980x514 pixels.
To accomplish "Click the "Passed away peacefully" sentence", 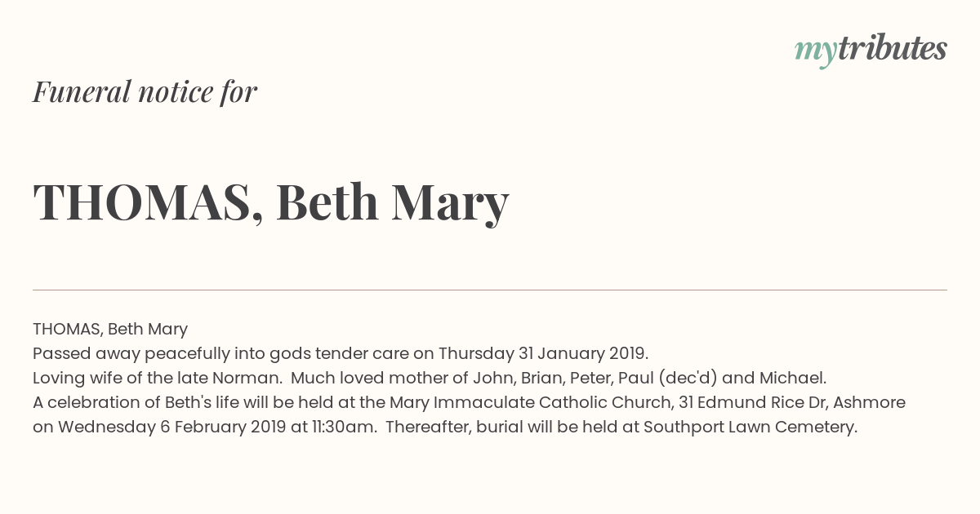I will pyautogui.click(x=341, y=354).
